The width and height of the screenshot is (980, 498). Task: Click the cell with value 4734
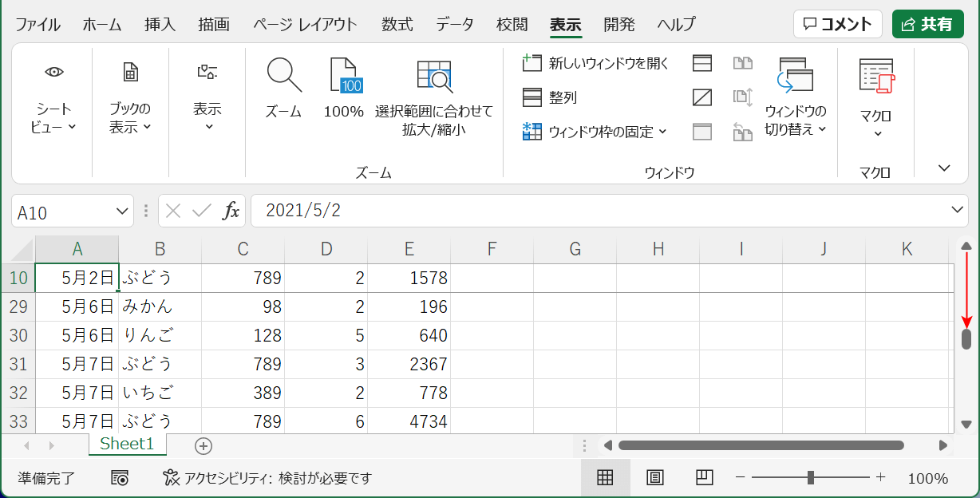coord(409,421)
